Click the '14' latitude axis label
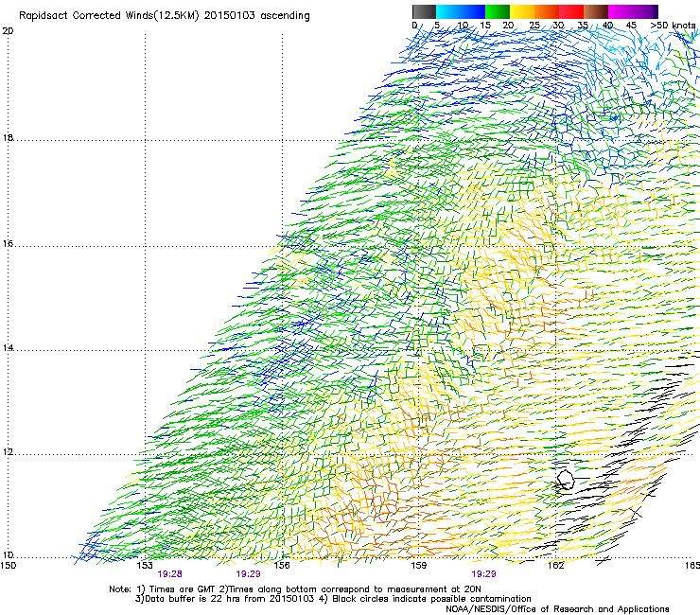 coord(8,347)
